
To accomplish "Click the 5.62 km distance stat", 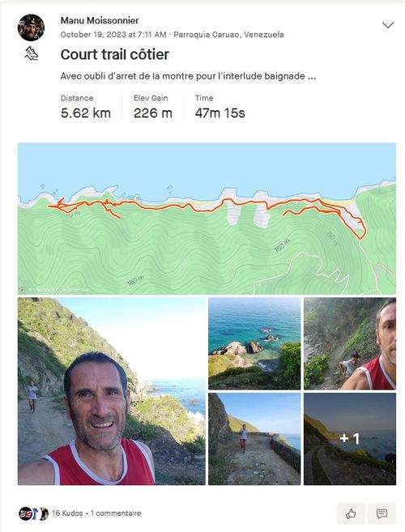I will point(86,113).
